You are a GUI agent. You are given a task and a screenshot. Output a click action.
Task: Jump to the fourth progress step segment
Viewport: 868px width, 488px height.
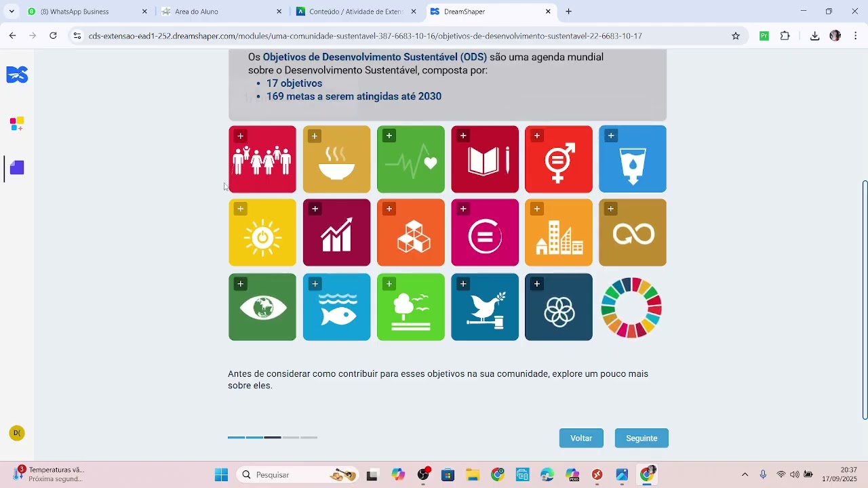(x=291, y=438)
